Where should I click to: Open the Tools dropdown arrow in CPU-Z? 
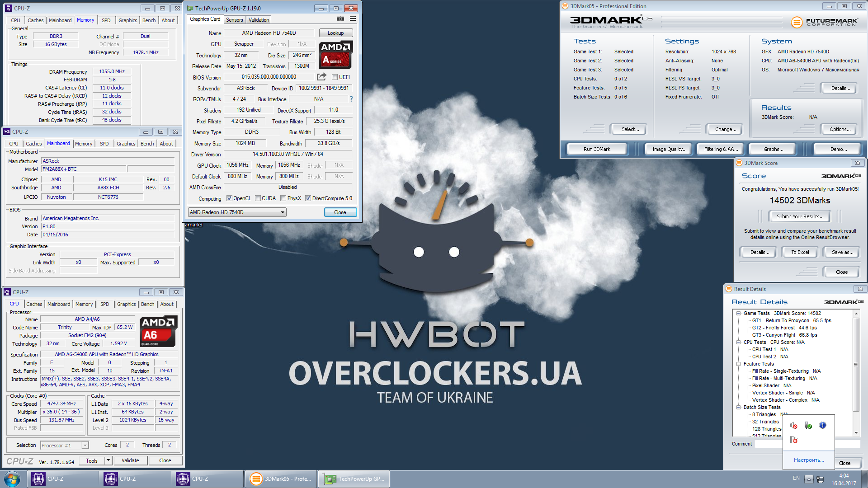[x=108, y=460]
